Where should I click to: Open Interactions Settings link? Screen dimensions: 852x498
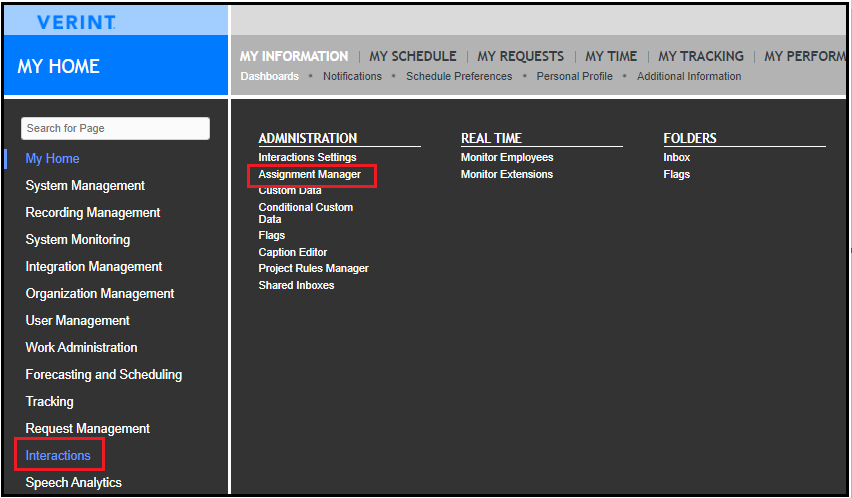pos(308,157)
